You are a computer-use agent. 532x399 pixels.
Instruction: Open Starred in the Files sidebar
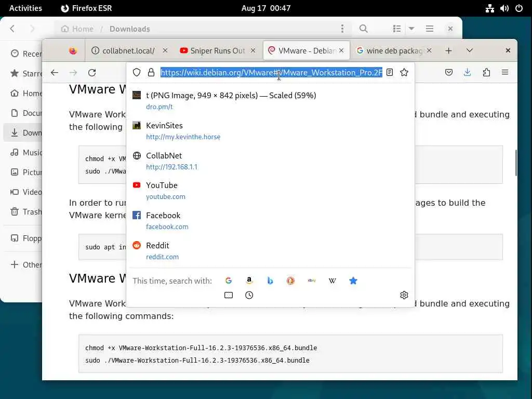pos(24,73)
